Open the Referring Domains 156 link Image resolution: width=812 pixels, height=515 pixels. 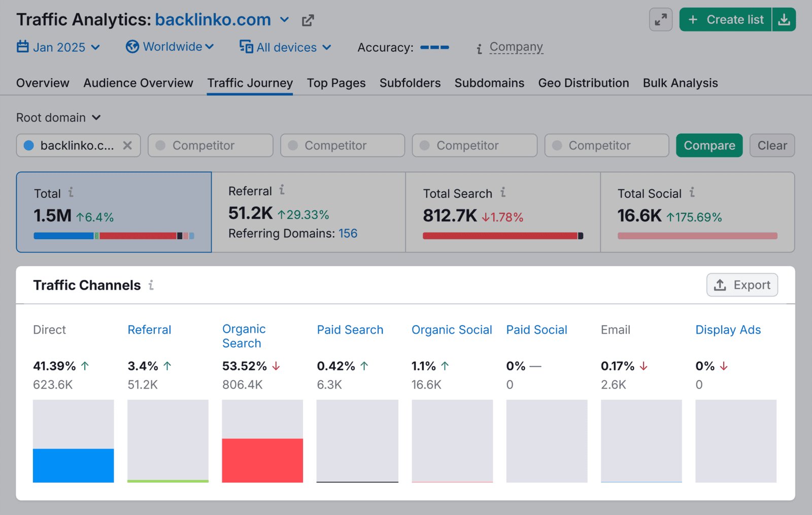[348, 234]
